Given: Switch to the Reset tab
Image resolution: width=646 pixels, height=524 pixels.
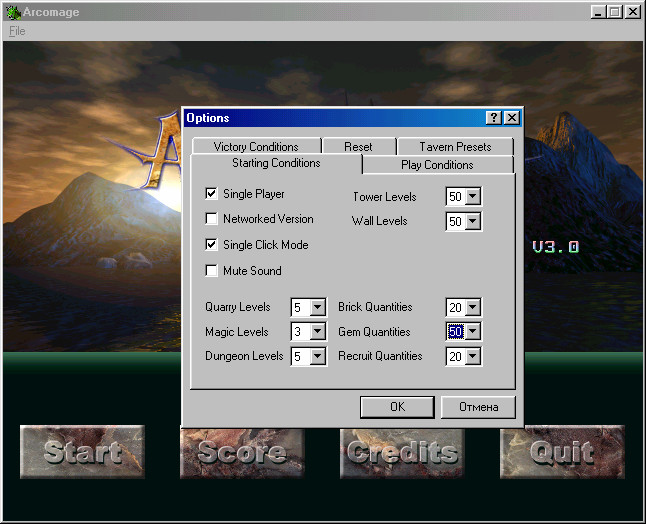Looking at the screenshot, I should click(x=359, y=146).
